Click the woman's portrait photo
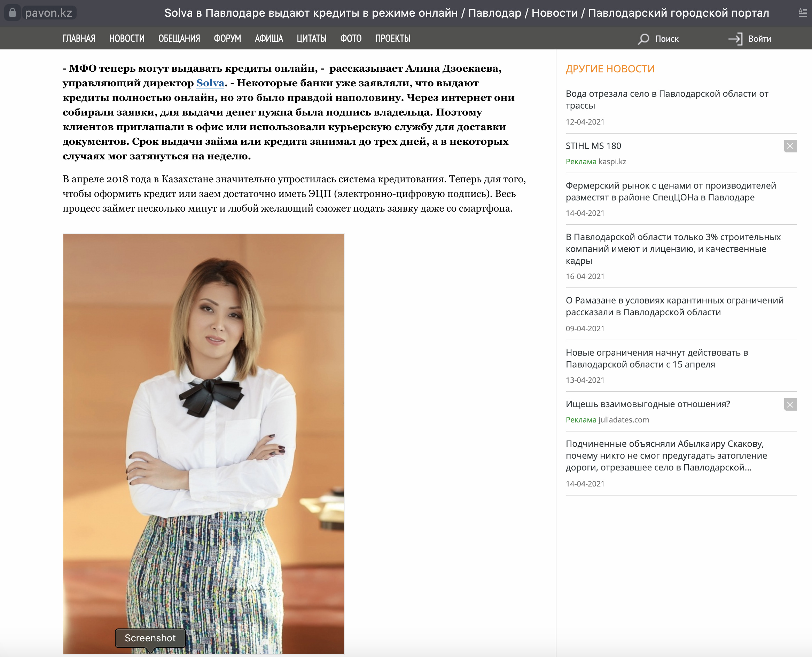 coord(203,444)
